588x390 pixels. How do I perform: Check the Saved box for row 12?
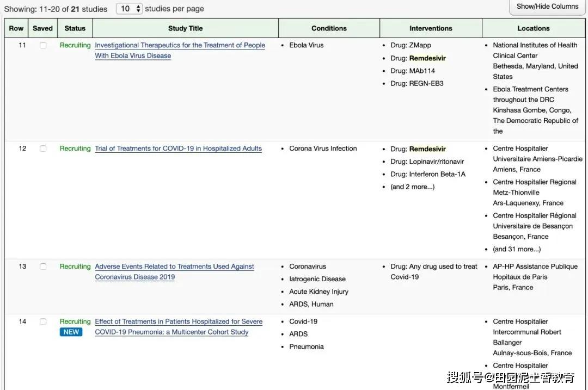click(43, 148)
